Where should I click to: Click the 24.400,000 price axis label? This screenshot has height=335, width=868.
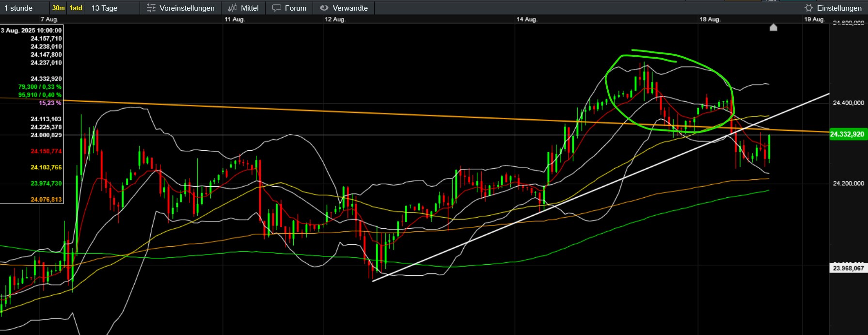848,103
